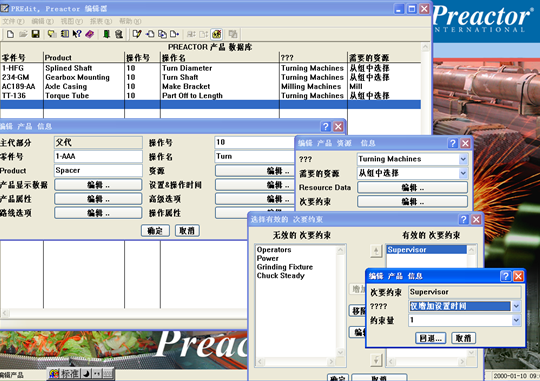Open the 仅增加设置时间 dropdown arrow

516,306
